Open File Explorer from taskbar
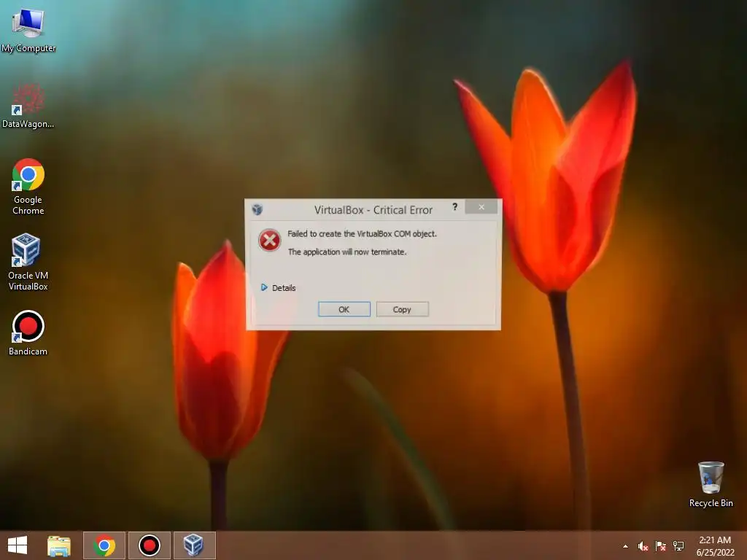Screen dimensions: 747x560 tap(59, 545)
